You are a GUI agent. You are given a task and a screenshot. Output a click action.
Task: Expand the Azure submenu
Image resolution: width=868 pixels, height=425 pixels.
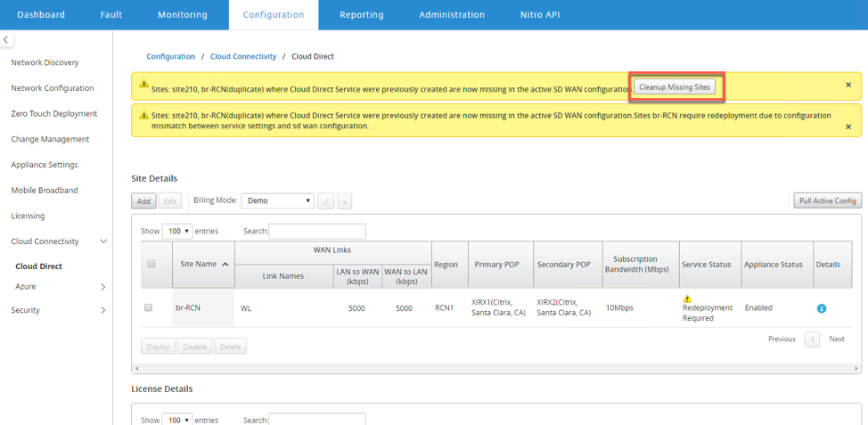pos(103,287)
